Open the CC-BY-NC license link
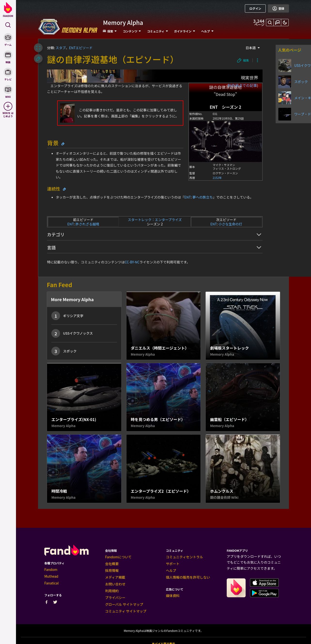The height and width of the screenshot is (644, 311). tap(132, 262)
